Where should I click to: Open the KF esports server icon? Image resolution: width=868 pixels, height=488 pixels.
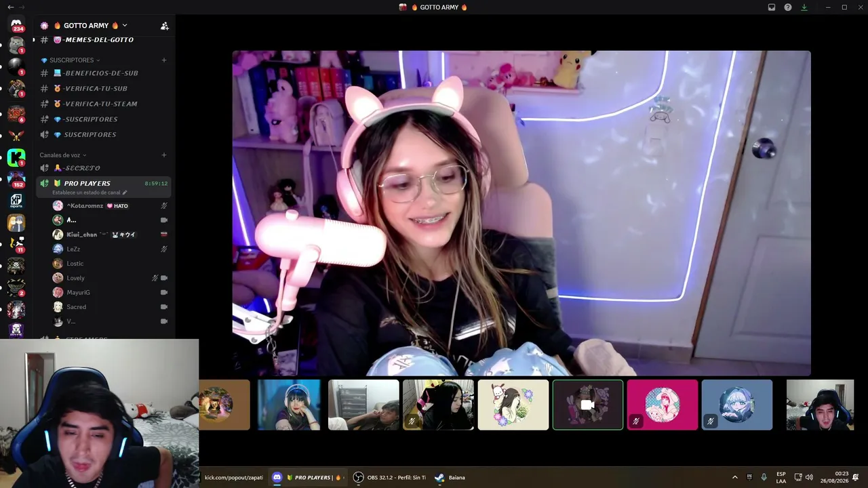[16, 201]
